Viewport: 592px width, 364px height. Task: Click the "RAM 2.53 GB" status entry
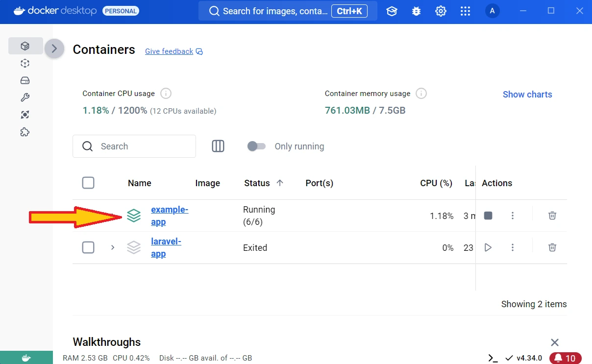click(x=85, y=358)
